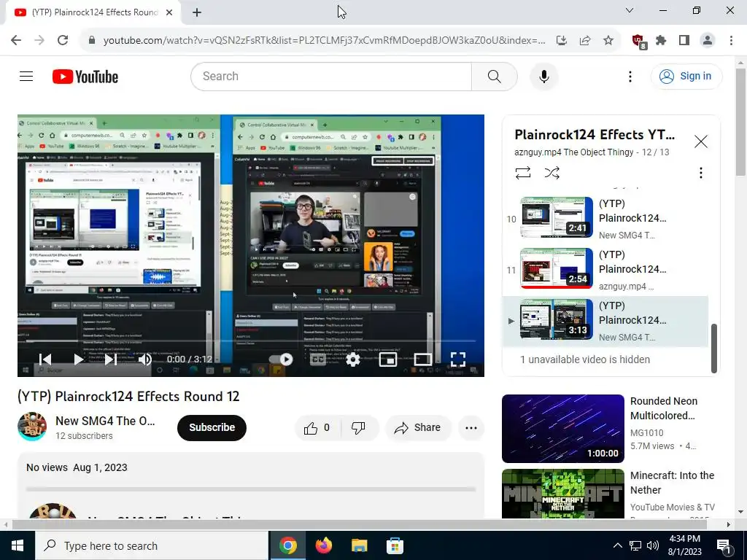This screenshot has height=560, width=747.
Task: Open playlist three-dot options menu
Action: pyautogui.click(x=700, y=172)
